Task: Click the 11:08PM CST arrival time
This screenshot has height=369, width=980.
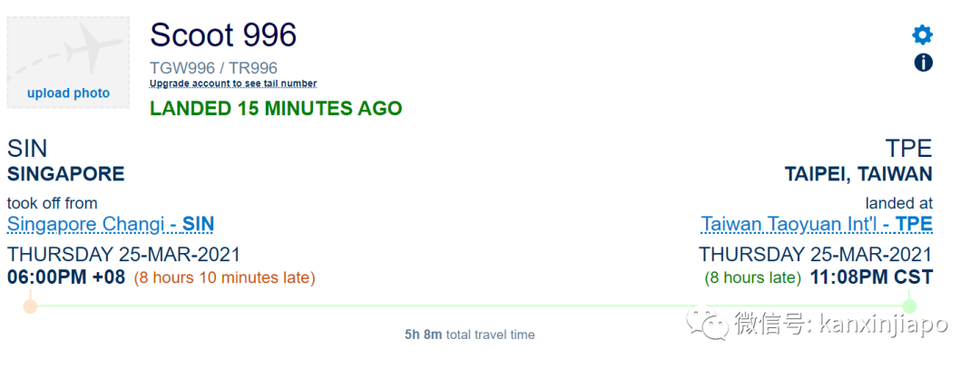Action: coord(871,277)
